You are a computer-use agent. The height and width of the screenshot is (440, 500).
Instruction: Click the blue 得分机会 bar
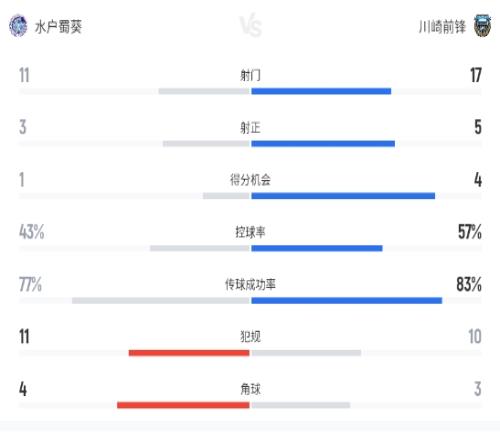pyautogui.click(x=343, y=196)
